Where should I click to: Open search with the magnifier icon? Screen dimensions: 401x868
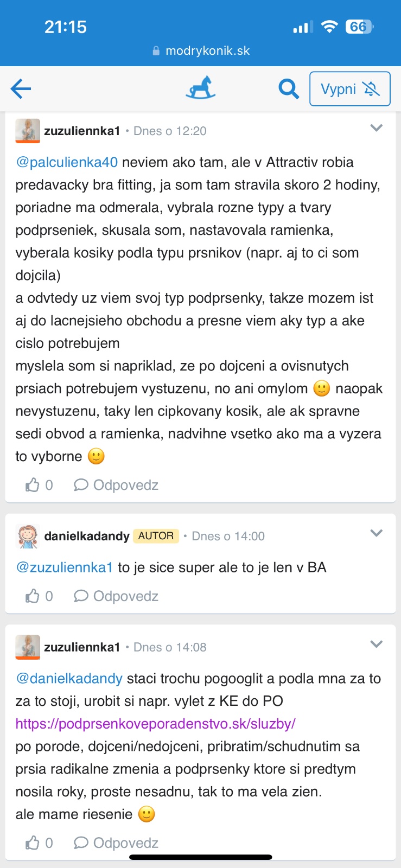point(288,88)
